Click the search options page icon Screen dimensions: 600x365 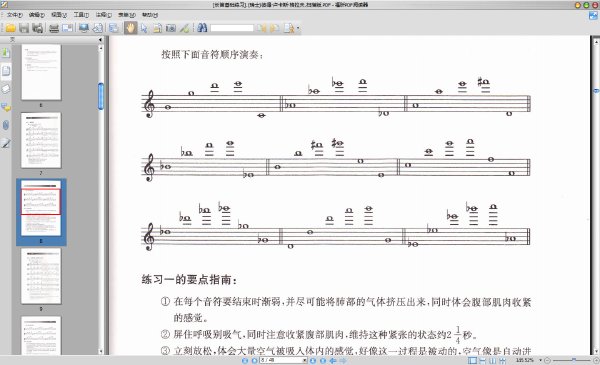click(289, 28)
